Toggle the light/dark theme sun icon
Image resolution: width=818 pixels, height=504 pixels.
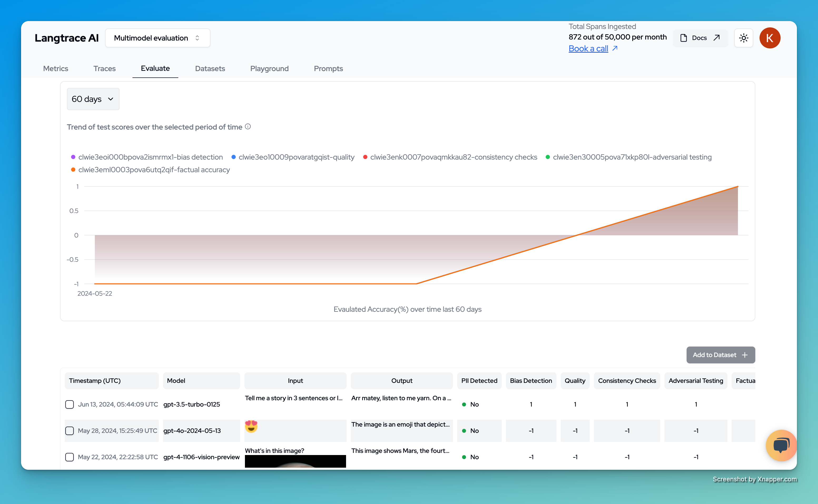tap(743, 38)
